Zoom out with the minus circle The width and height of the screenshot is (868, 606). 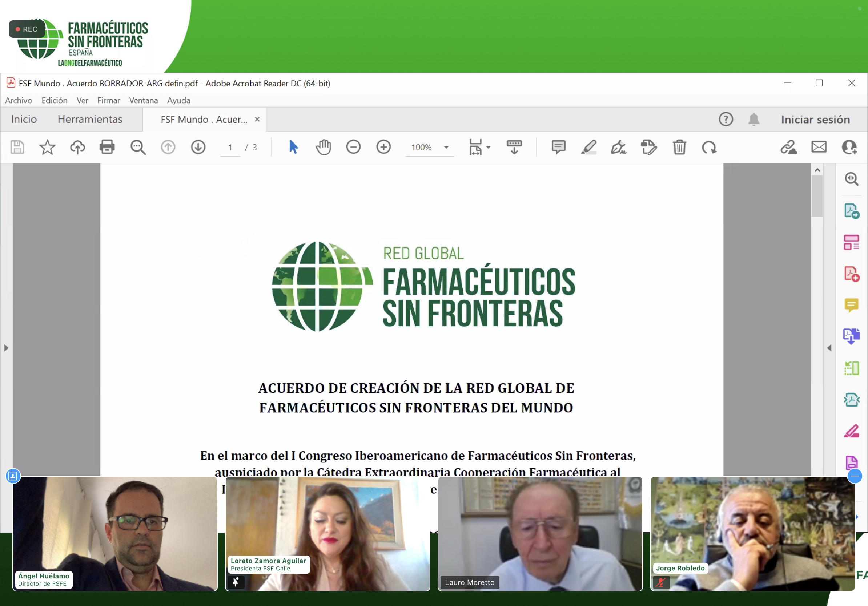click(x=353, y=147)
